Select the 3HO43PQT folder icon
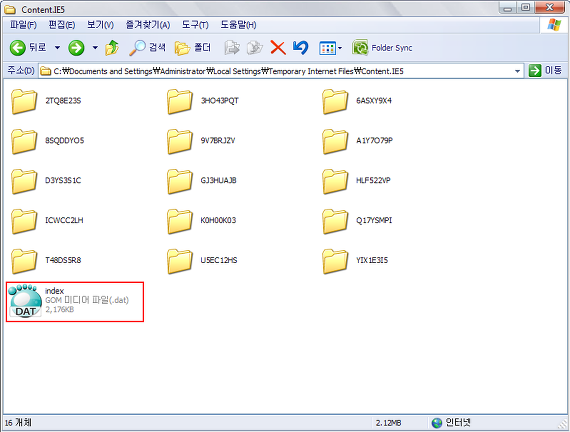 [x=180, y=101]
